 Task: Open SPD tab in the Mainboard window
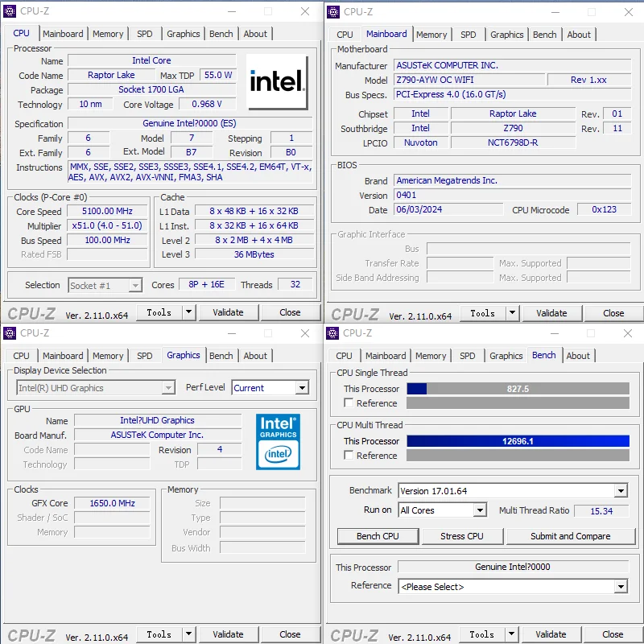pyautogui.click(x=469, y=35)
